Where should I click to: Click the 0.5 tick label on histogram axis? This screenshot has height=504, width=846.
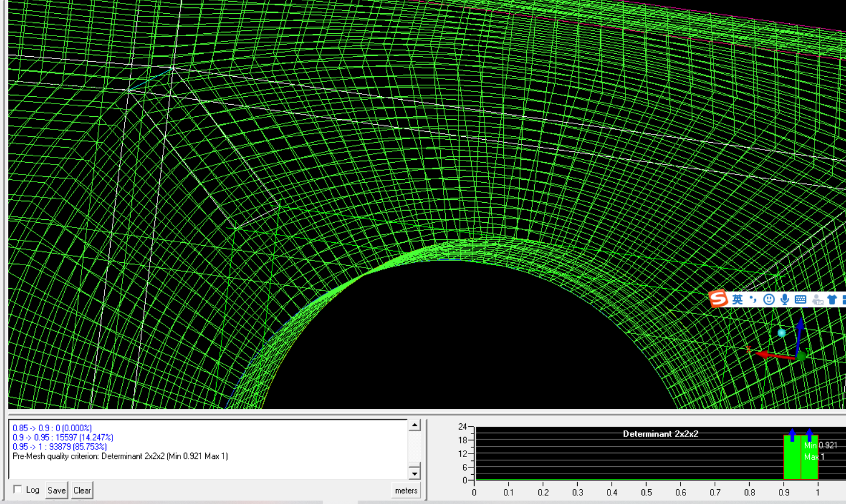(647, 493)
